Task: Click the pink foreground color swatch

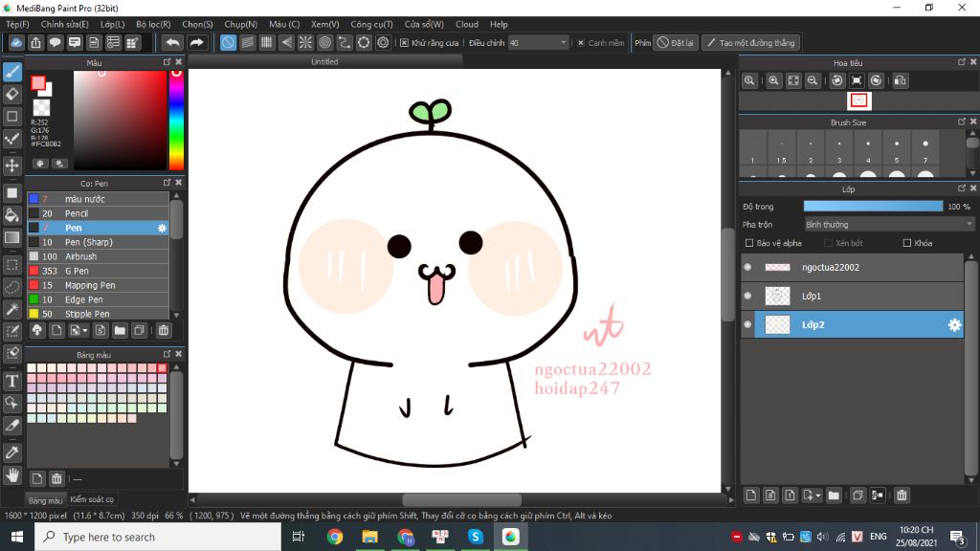Action: pyautogui.click(x=38, y=83)
